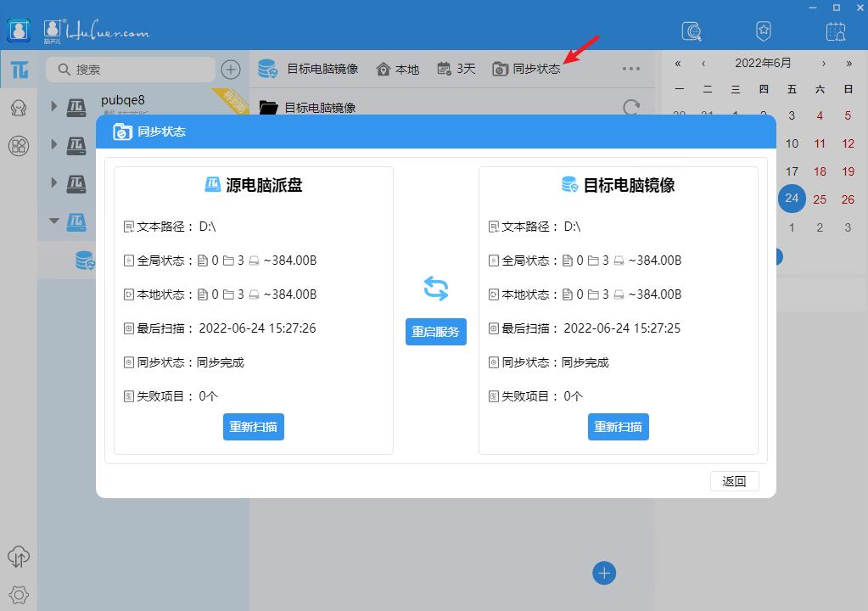Open the ... more options menu in the toolbar
Viewport: 868px width, 611px height.
point(630,69)
